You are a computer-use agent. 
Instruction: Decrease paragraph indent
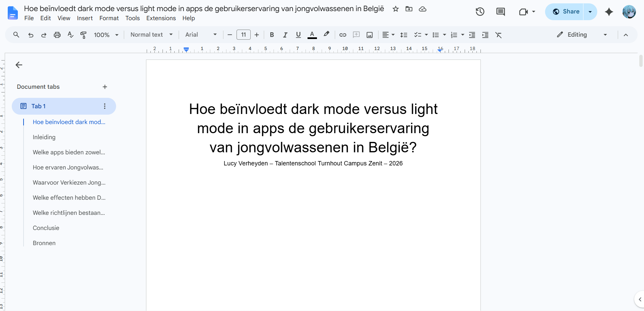tap(472, 35)
